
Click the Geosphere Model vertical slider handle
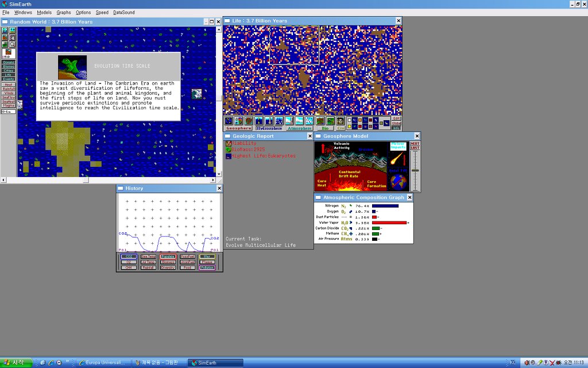click(415, 170)
